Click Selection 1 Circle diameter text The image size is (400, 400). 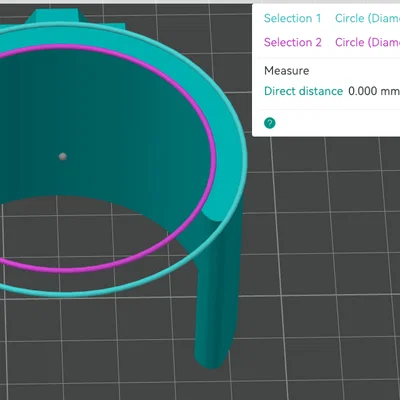pos(367,18)
